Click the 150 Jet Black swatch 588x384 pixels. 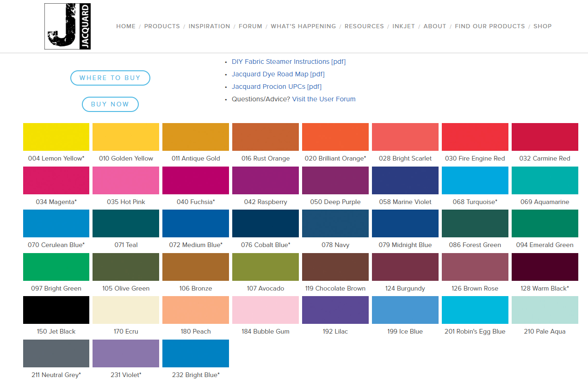56,310
